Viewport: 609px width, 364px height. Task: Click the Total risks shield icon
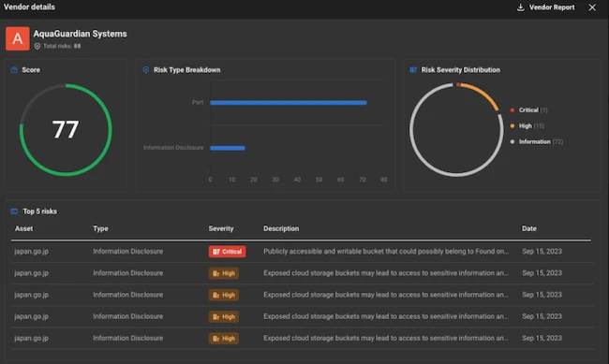tap(37, 46)
